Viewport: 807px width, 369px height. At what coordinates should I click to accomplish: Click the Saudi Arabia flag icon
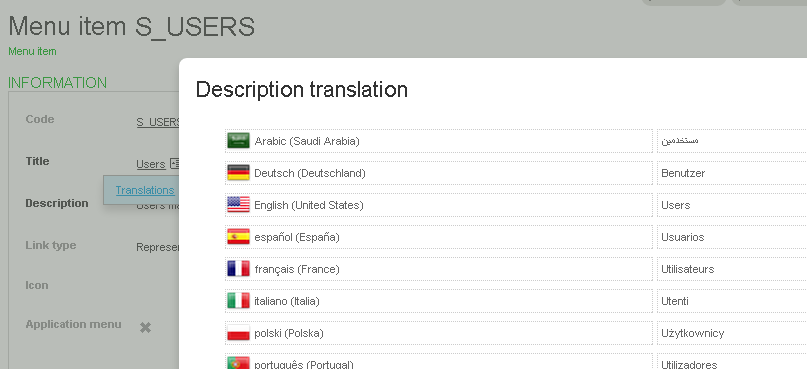point(238,140)
